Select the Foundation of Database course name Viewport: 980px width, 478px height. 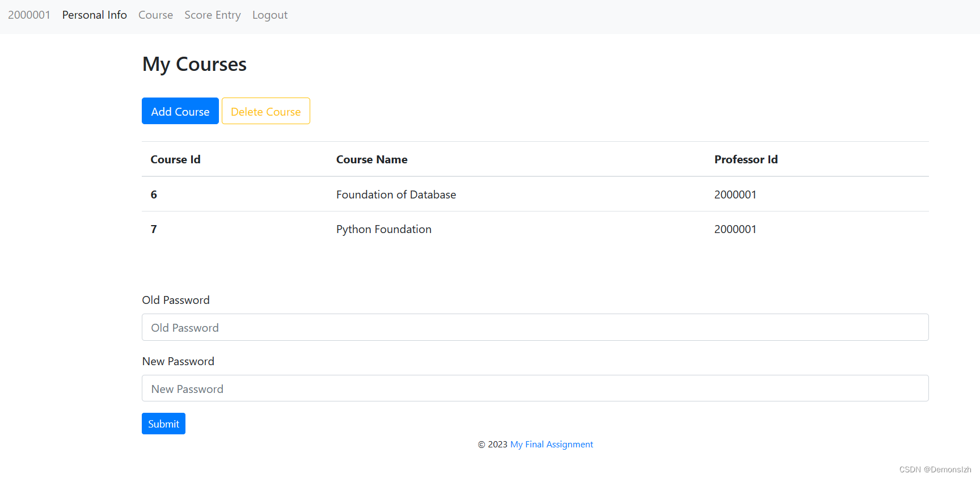tap(396, 195)
